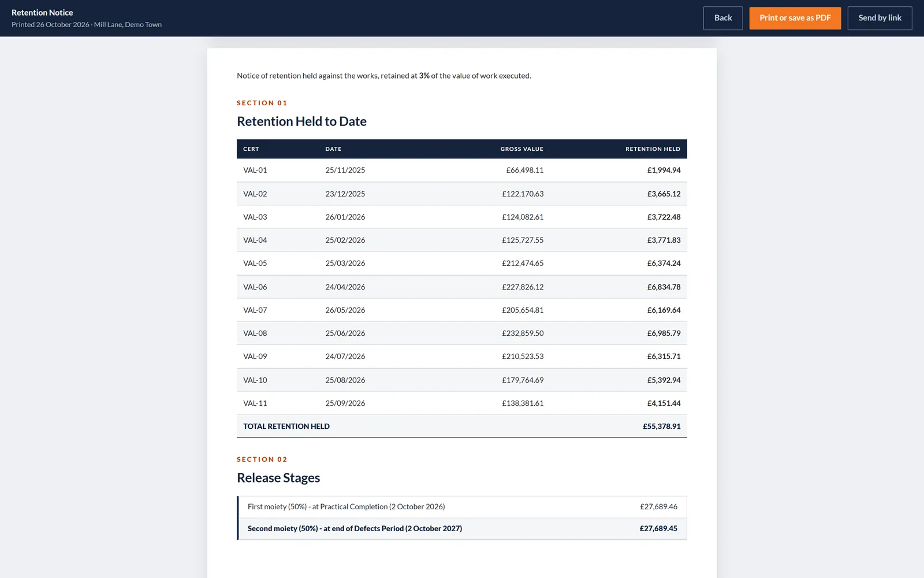Image resolution: width=924 pixels, height=578 pixels.
Task: Select retention held amount £3,665.12
Action: point(664,194)
